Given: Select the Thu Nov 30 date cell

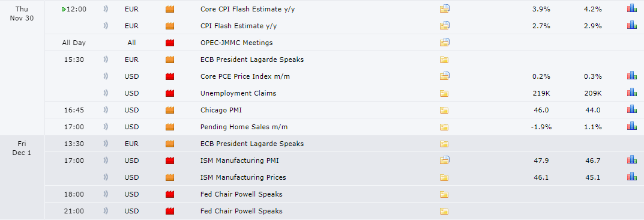Looking at the screenshot, I should coord(23,13).
